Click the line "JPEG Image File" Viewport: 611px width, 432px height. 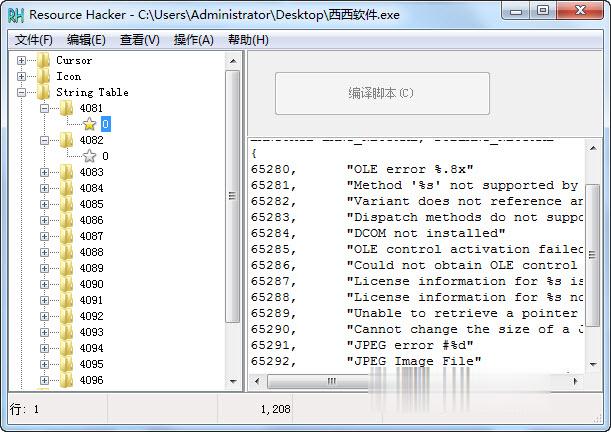[x=414, y=361]
